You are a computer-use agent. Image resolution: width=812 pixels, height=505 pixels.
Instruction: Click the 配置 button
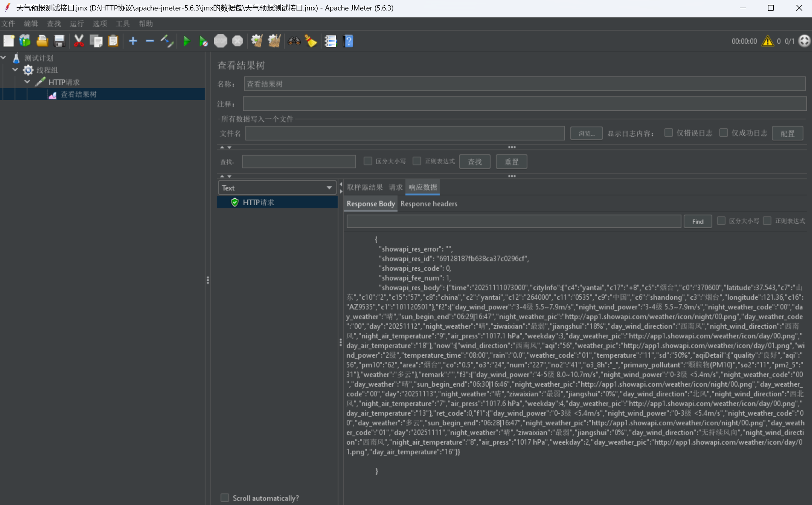pos(787,134)
